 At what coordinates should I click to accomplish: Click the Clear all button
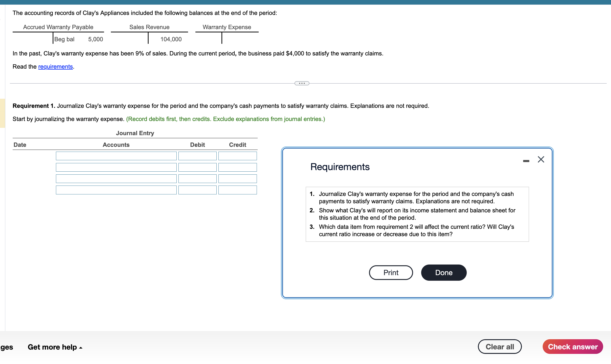[x=500, y=346]
